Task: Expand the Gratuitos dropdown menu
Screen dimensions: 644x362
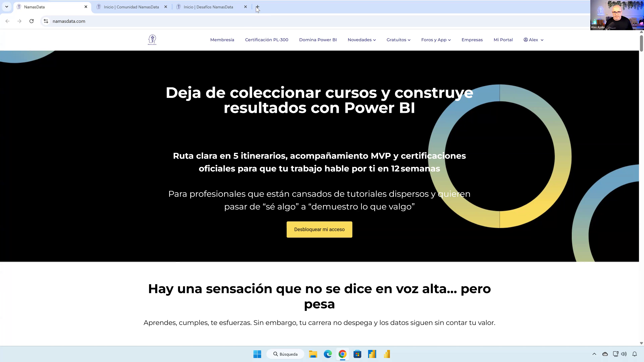Action: 398,40
